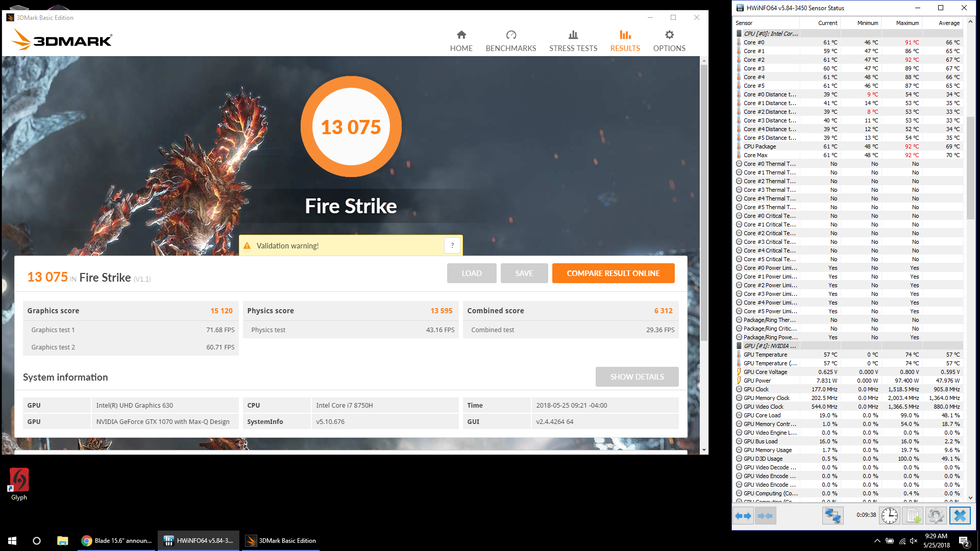This screenshot has width=980, height=551.
Task: Select the GPU D3D Usage row
Action: [848, 459]
